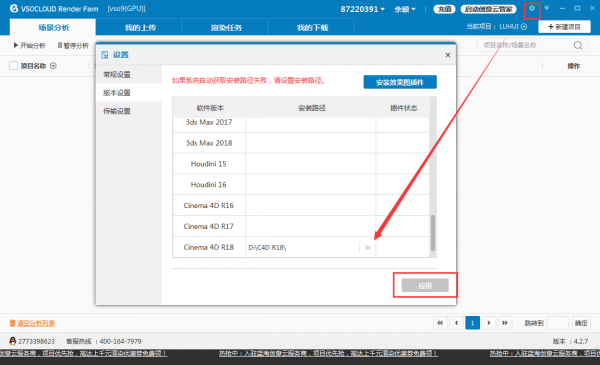The height and width of the screenshot is (365, 600).
Task: Click the software version list scrollbar
Action: (x=433, y=233)
